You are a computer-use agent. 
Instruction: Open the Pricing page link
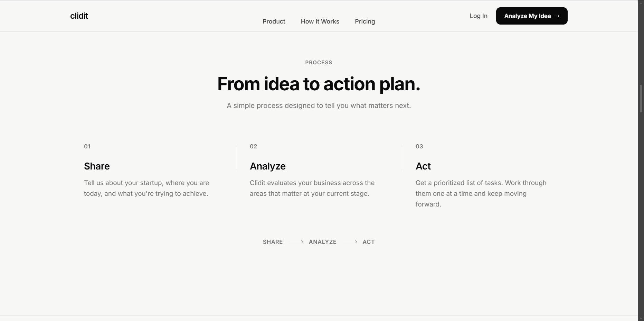pyautogui.click(x=365, y=21)
